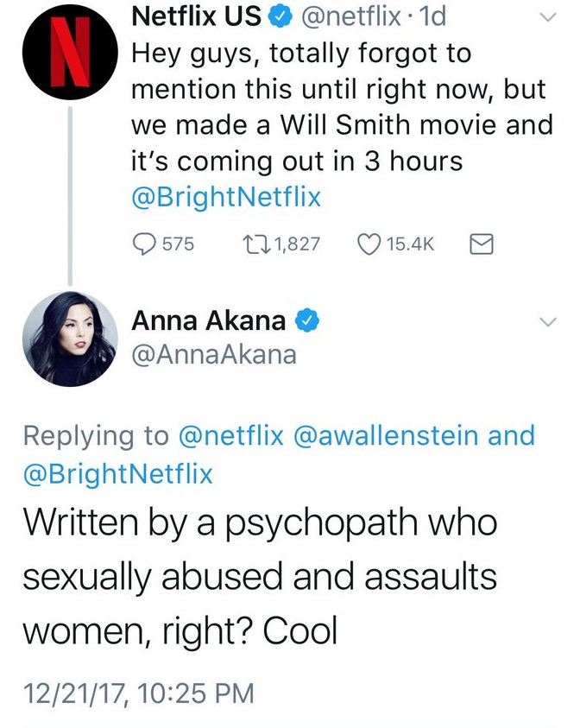580x728 pixels.
Task: Click the @netflix handle in the tweet header
Action: click(x=350, y=15)
